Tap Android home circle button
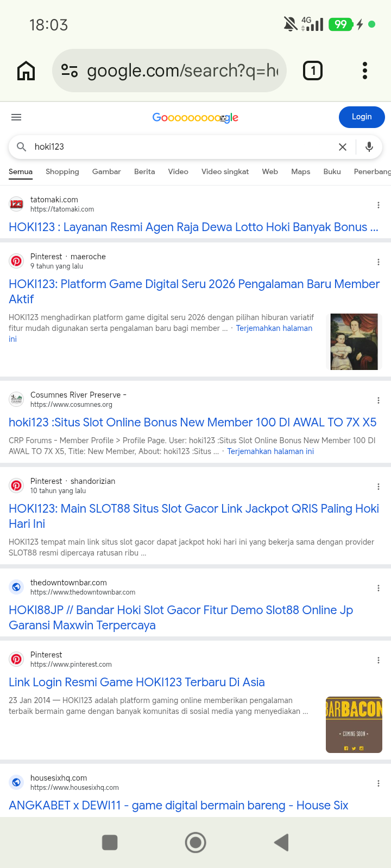Screen dimensions: 391x868 (195, 843)
